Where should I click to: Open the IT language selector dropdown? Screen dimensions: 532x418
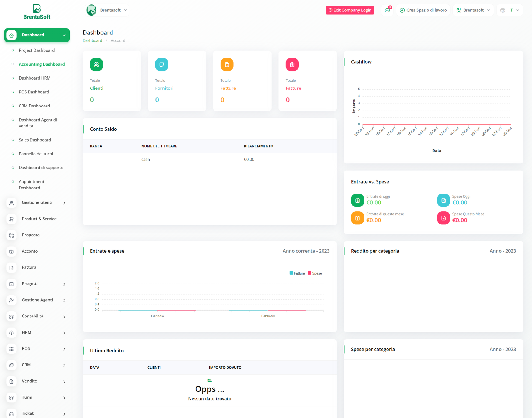[x=510, y=10]
